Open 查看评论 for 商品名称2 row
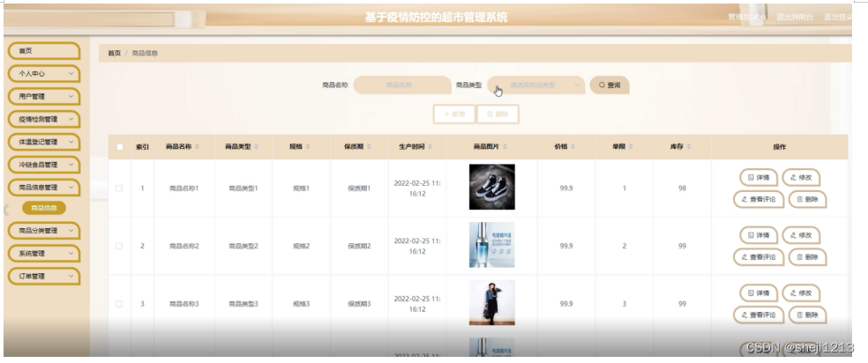Screen dimensions: 868x363 [759, 257]
